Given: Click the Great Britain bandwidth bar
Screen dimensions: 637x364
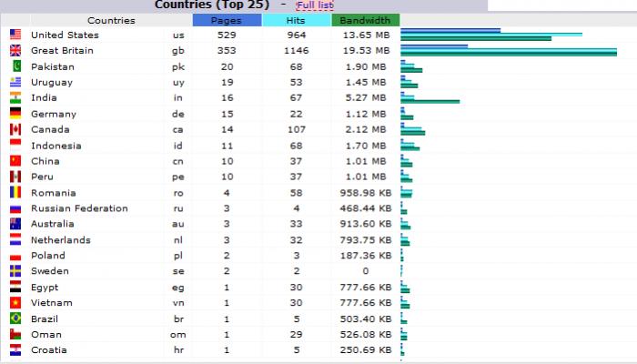Looking at the screenshot, I should [509, 50].
